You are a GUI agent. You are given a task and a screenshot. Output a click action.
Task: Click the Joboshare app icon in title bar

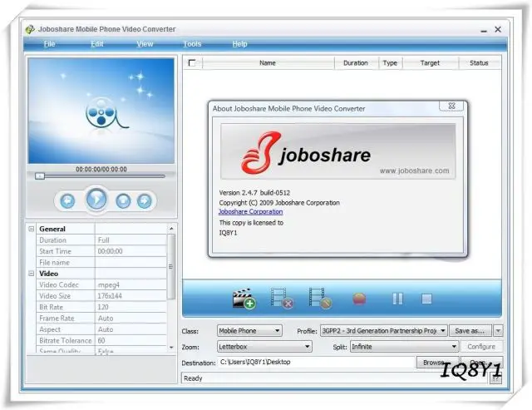click(x=30, y=30)
